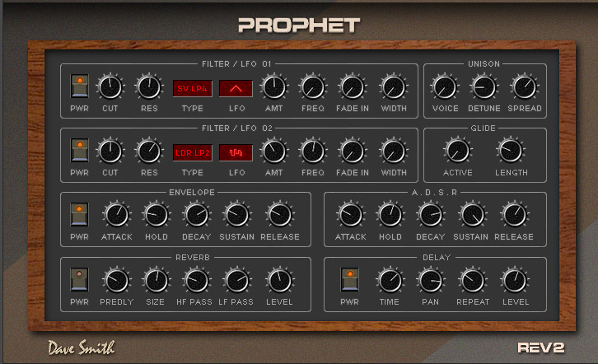Image resolution: width=598 pixels, height=364 pixels.
Task: Click the Reverb LEVEL knob
Action: pos(280,280)
